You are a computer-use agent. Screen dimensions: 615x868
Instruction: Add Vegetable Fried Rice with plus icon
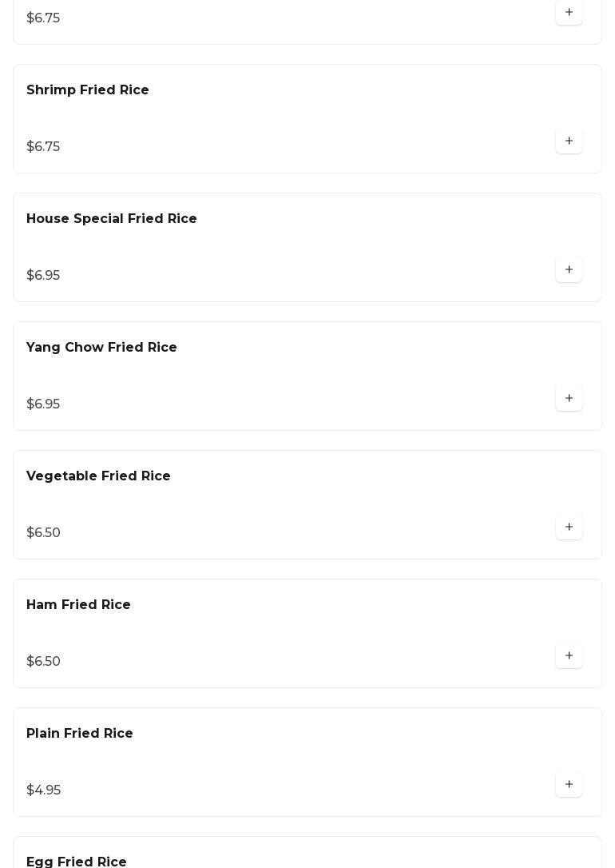569,528
